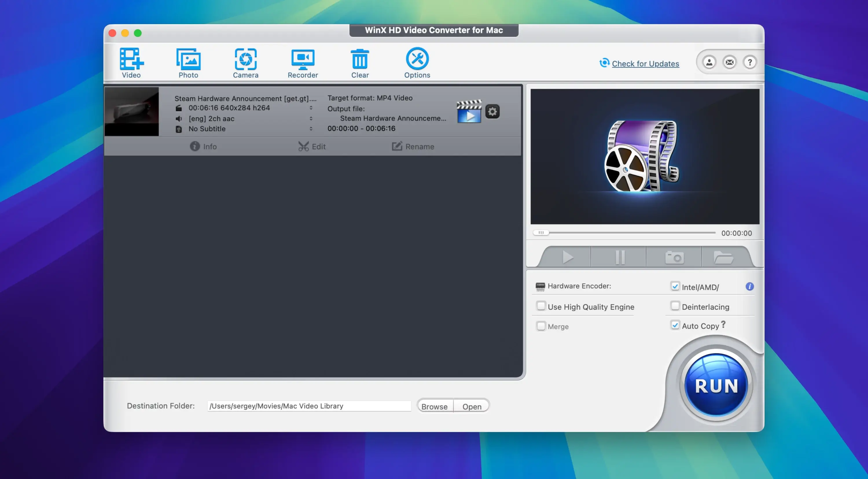868x479 pixels.
Task: Click the 'Target format: MP4 Video' text
Action: [x=370, y=98]
